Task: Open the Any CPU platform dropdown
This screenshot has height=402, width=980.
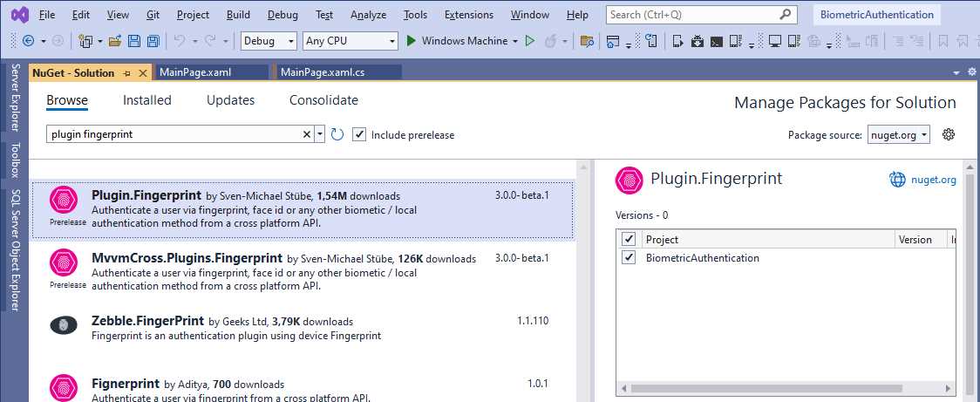Action: click(x=350, y=41)
